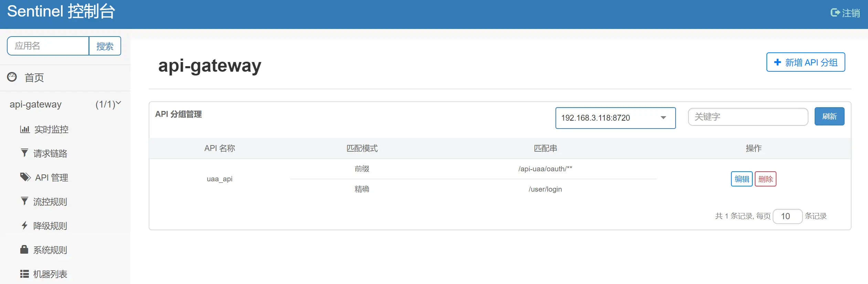Click the Sentinel 控制台 title
Image resolution: width=868 pixels, height=284 pixels.
(61, 11)
